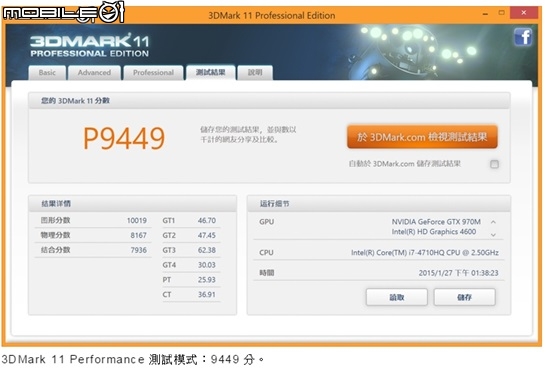Click the 結果详情 panel header
The height and width of the screenshot is (370, 554).
coord(132,204)
